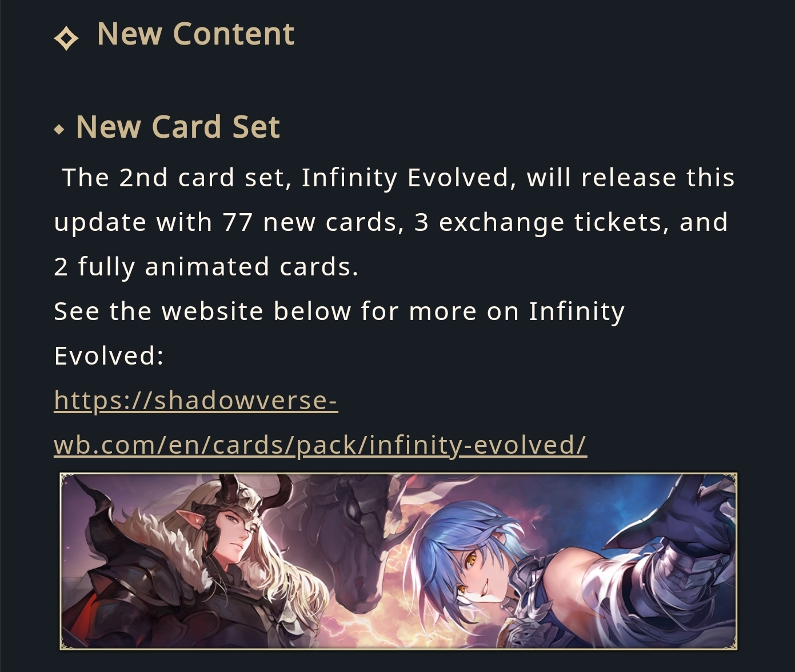This screenshot has width=795, height=672.
Task: Click the word "update" in the paragraph
Action: [x=100, y=222]
